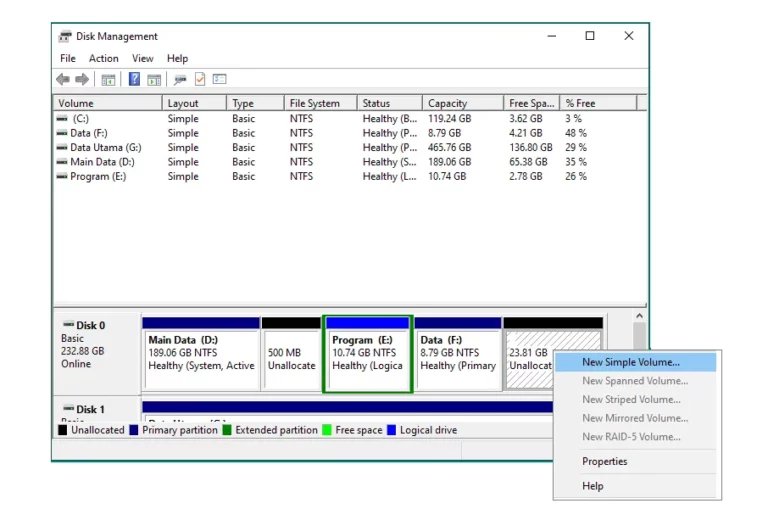Select the (C:) volume name
Image resolution: width=768 pixels, height=509 pixels.
pos(81,119)
